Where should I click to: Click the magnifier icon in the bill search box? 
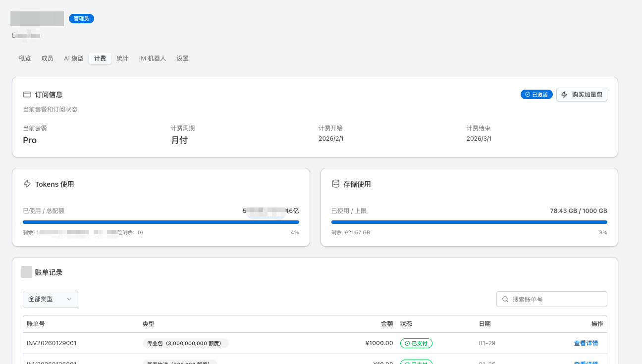[x=505, y=299]
